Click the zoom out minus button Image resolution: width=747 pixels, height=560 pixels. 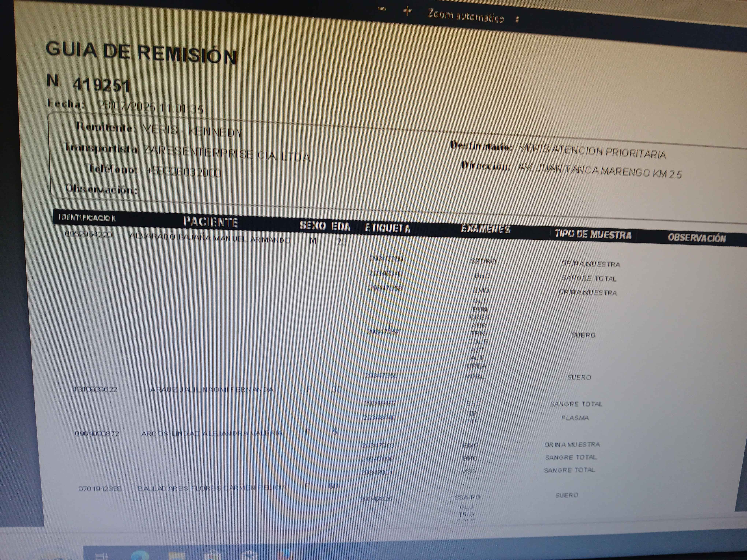click(382, 9)
